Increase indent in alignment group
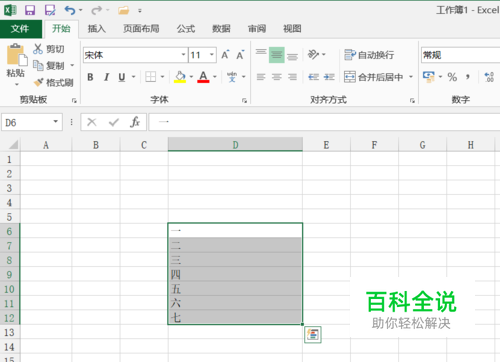 click(329, 77)
